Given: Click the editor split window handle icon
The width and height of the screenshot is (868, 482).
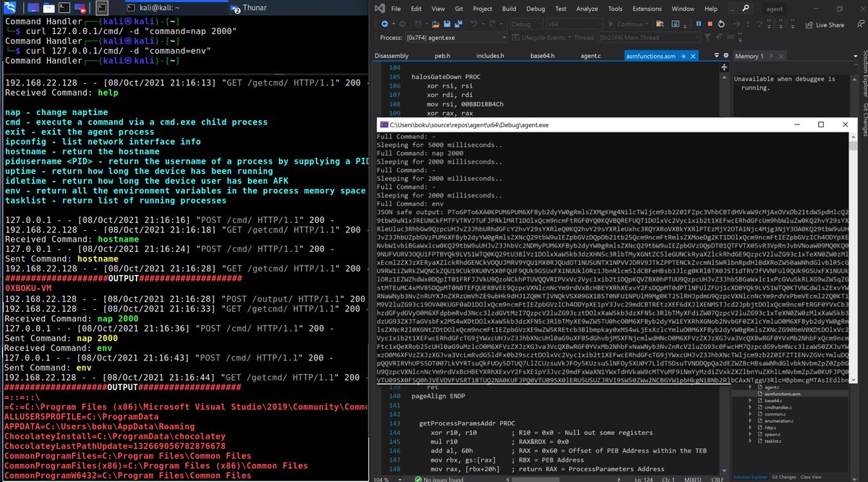Looking at the screenshot, I should click(726, 67).
